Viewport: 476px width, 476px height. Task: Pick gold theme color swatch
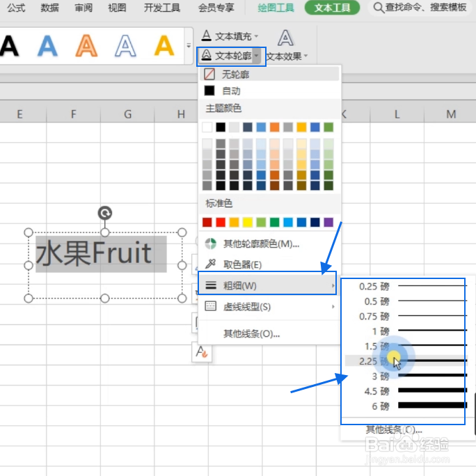(301, 127)
